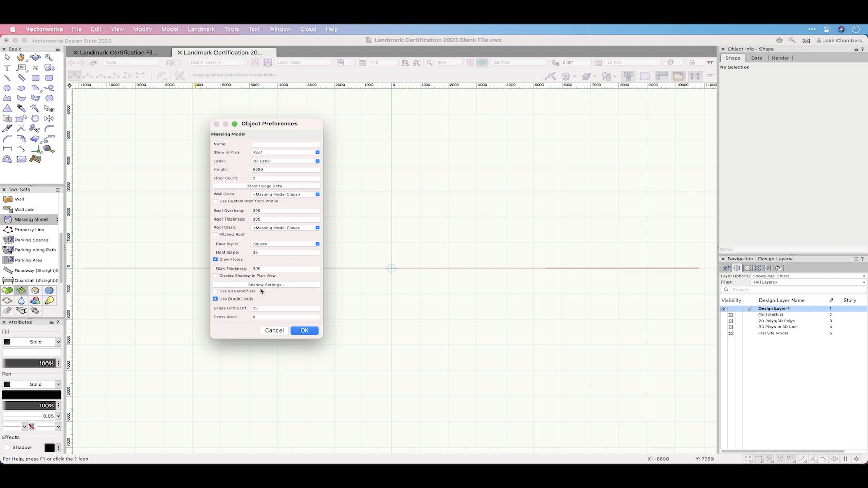This screenshot has width=868, height=488.
Task: Uncheck the Draw Floors option
Action: click(x=215, y=259)
